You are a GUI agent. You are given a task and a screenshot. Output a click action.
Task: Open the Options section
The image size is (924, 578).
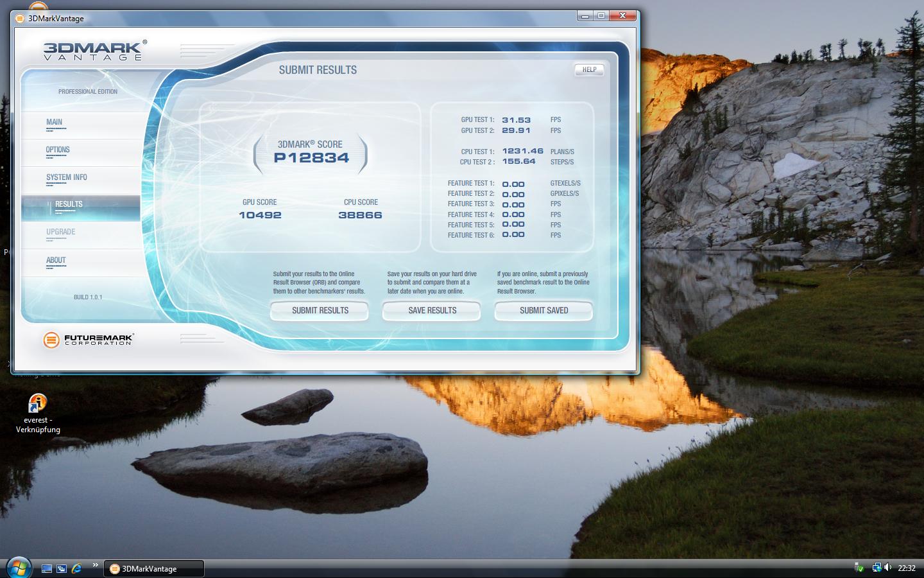coord(58,150)
